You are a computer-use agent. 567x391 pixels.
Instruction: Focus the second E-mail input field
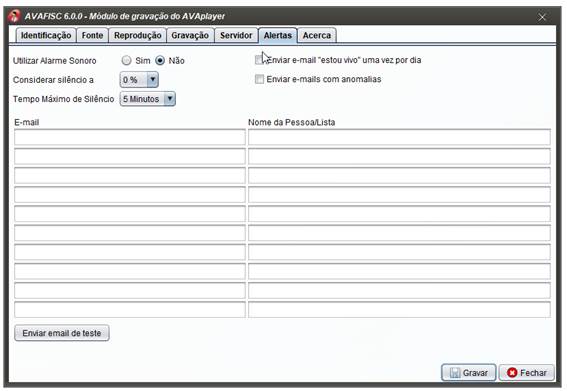pos(130,156)
